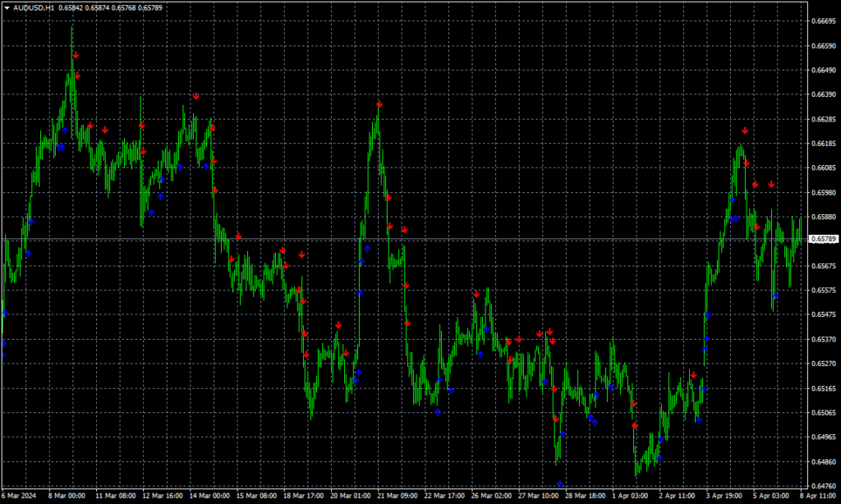The image size is (841, 504).
Task: Click the red arrow above the 14 Mar high
Action: click(x=196, y=97)
